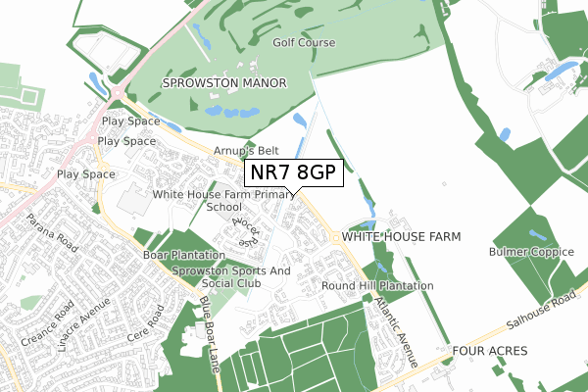Click the Avocet Rise street label
This screenshot has width=588, height=392.
pyautogui.click(x=246, y=232)
